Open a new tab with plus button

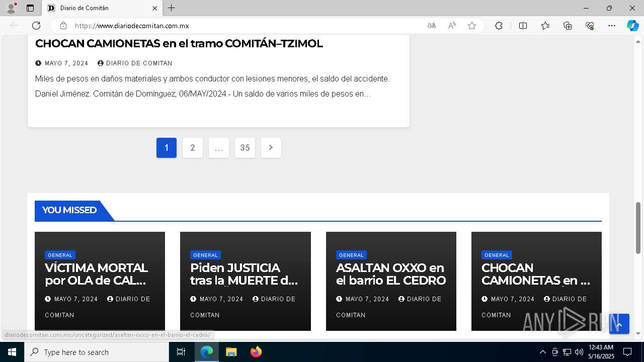[172, 8]
